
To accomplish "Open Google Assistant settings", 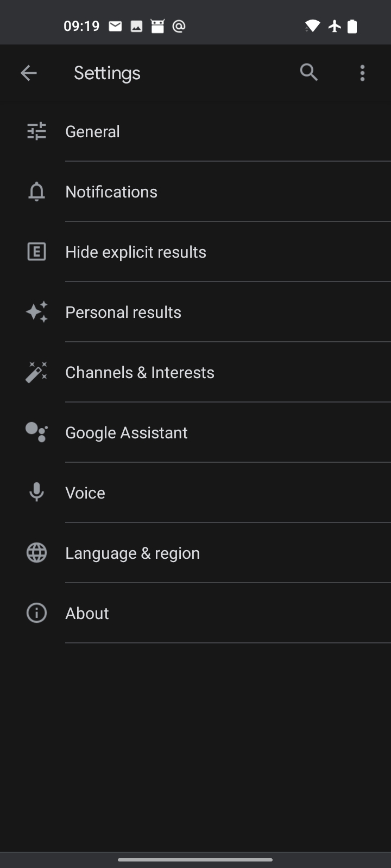I will click(127, 432).
